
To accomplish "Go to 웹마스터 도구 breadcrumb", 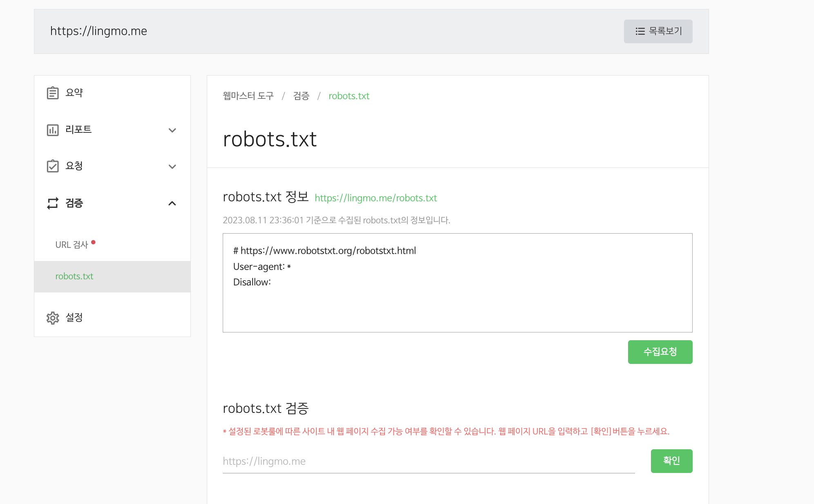I will tap(248, 96).
